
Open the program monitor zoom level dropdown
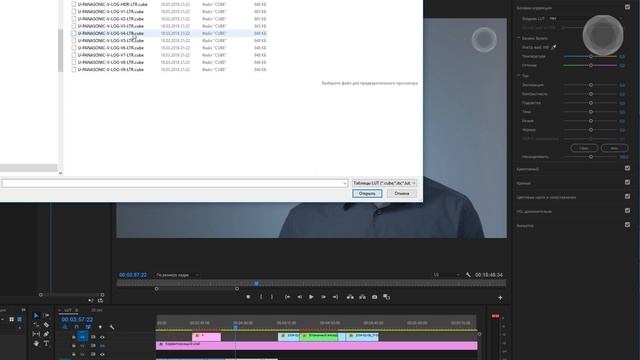[178, 275]
